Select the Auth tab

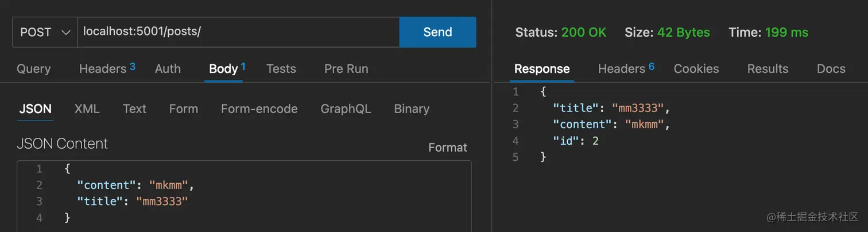[x=168, y=69]
